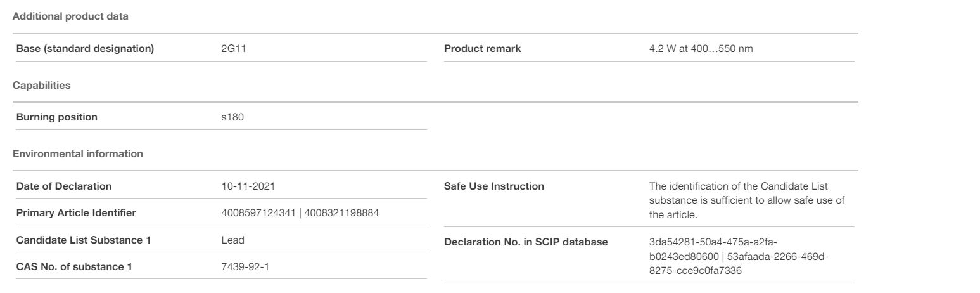Select the Date of Declaration label

[x=64, y=186]
